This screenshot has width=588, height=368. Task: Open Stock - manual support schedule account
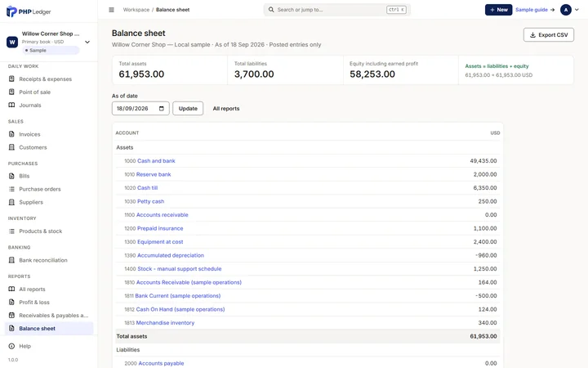point(179,269)
